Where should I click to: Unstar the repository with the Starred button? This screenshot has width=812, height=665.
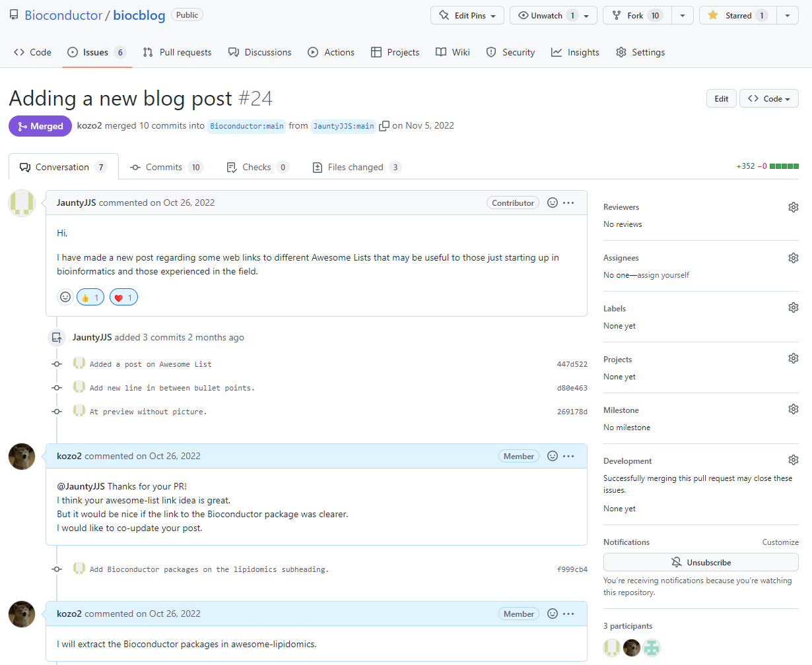coord(738,16)
